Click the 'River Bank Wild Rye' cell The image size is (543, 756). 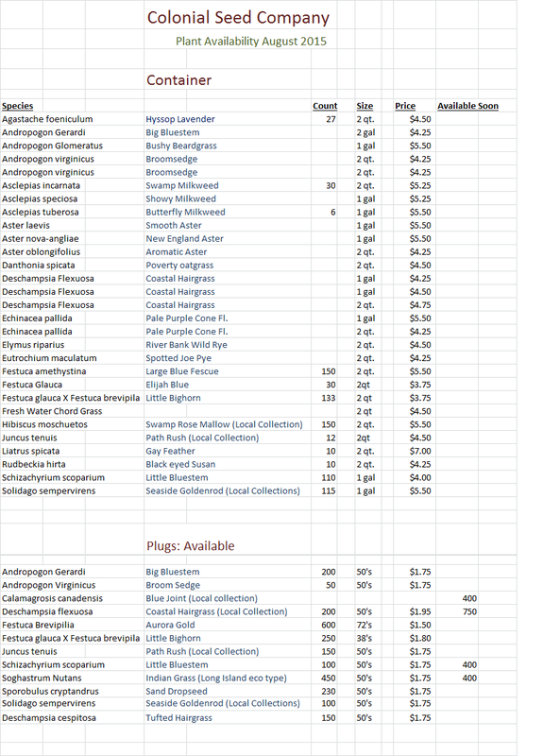click(186, 345)
